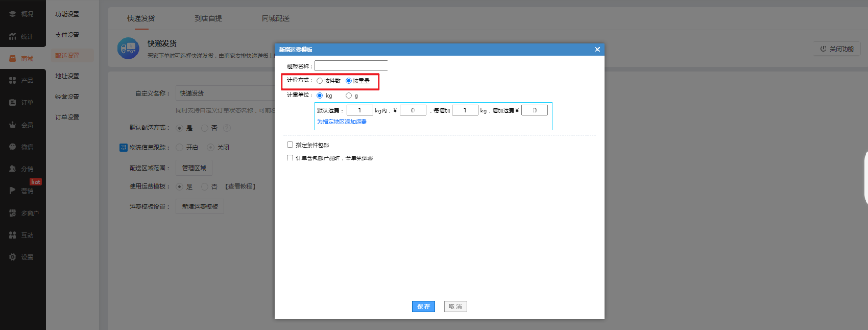The image size is (868, 330).
Task: Click the 产品 products grid icon
Action: click(x=13, y=81)
